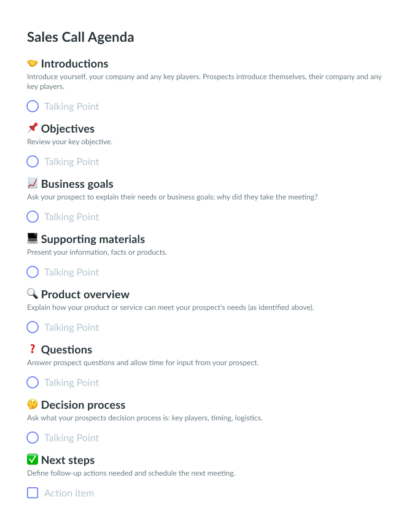Click the Sales Call Agenda title
The width and height of the screenshot is (420, 529).
point(80,37)
